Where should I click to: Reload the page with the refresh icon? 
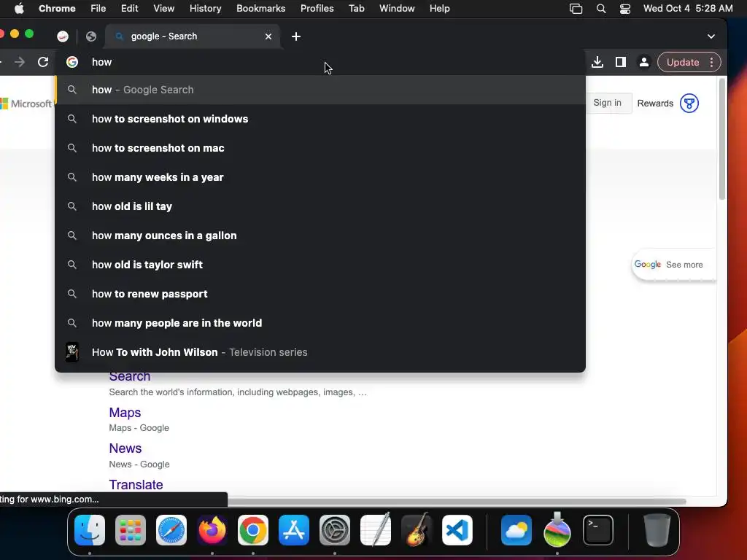[x=43, y=62]
